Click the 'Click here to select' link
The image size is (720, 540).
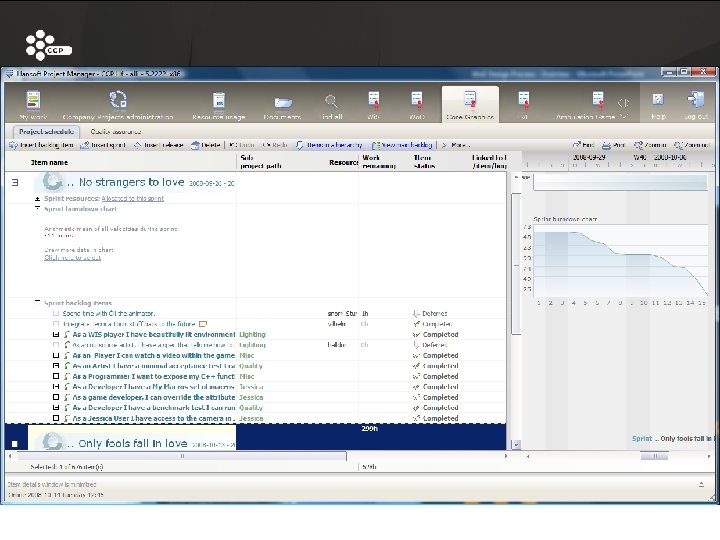coord(72,258)
